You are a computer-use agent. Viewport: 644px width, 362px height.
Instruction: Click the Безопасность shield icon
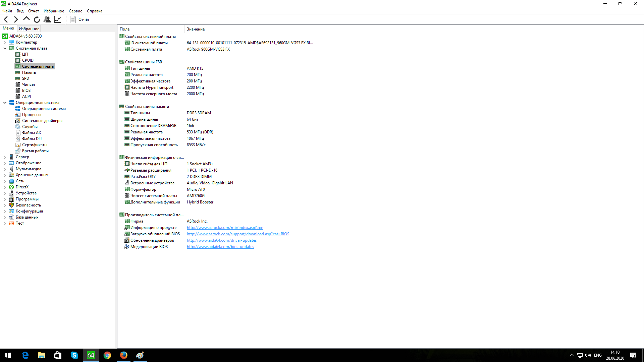[11, 205]
